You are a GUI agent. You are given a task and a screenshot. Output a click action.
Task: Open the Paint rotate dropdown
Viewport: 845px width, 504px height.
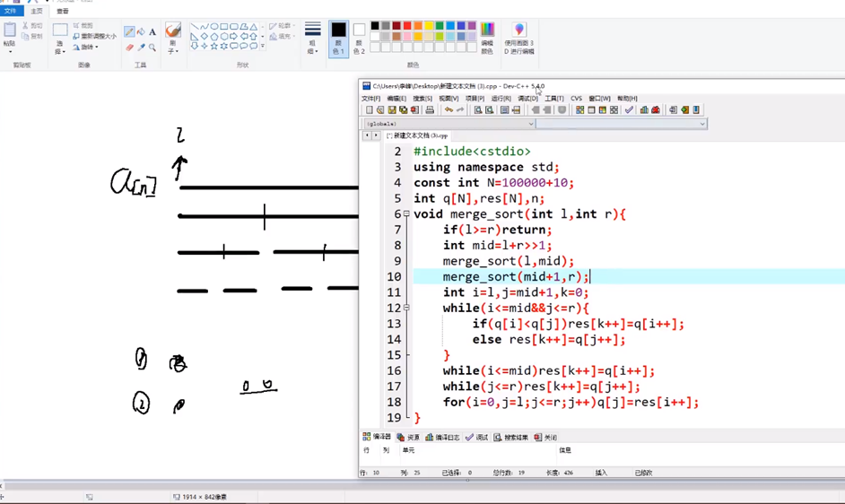(86, 47)
